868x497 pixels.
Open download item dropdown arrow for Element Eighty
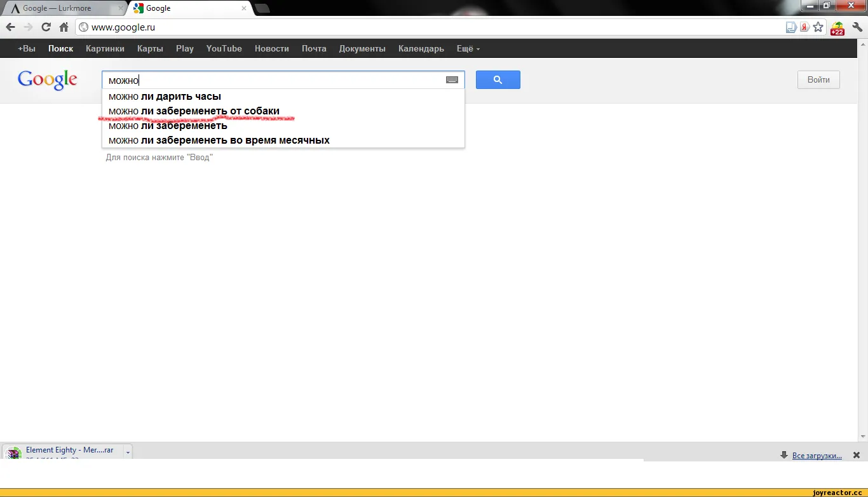click(128, 453)
